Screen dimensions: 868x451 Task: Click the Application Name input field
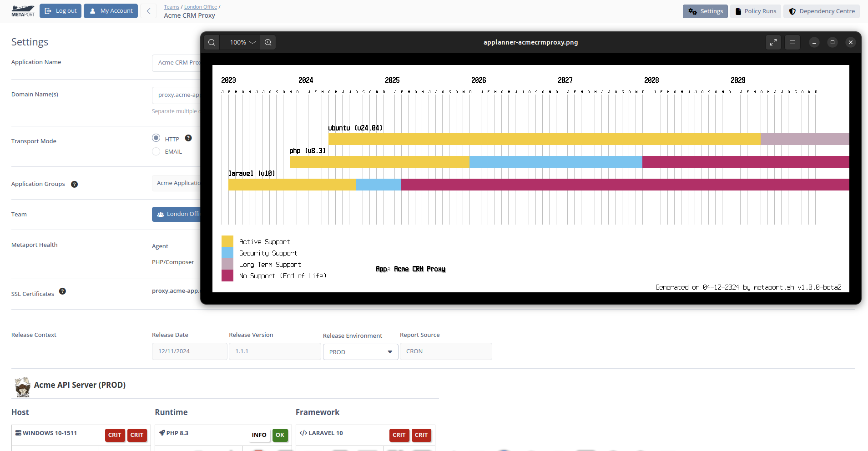coord(177,63)
